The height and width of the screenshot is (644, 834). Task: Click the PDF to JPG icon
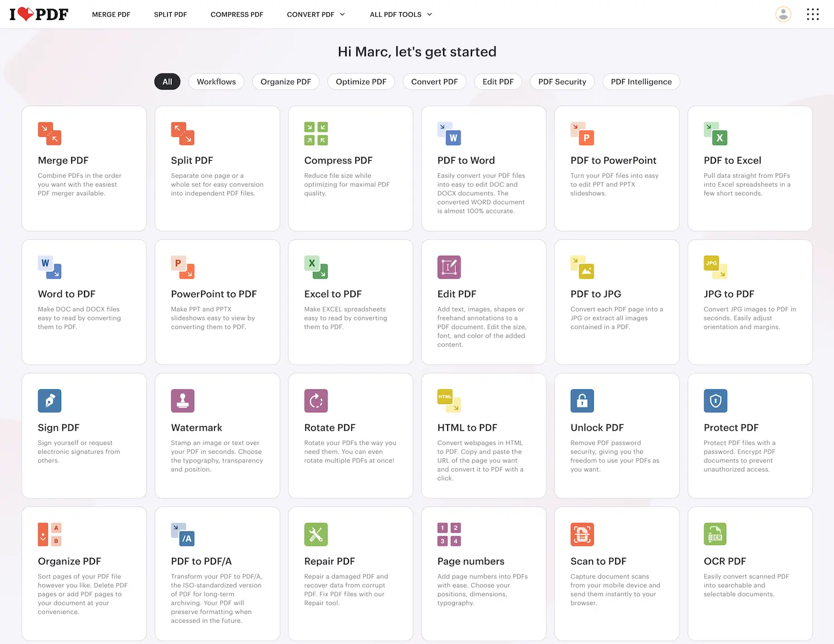point(582,267)
